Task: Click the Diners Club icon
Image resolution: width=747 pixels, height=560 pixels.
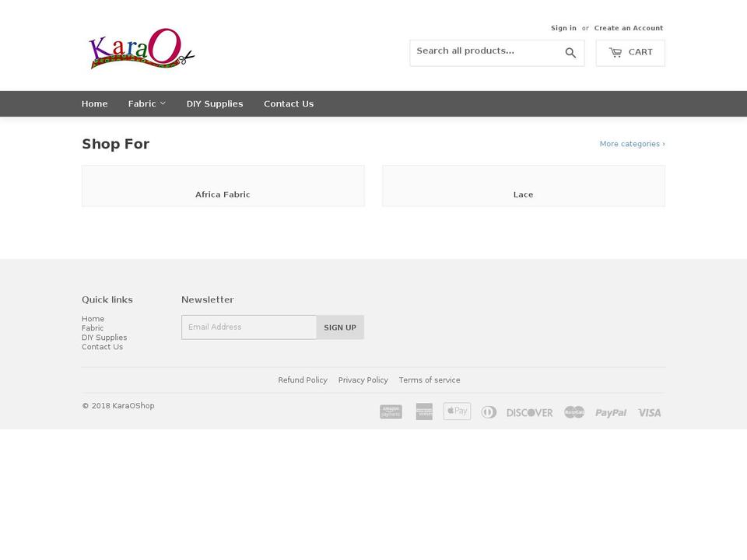Action: click(x=489, y=412)
